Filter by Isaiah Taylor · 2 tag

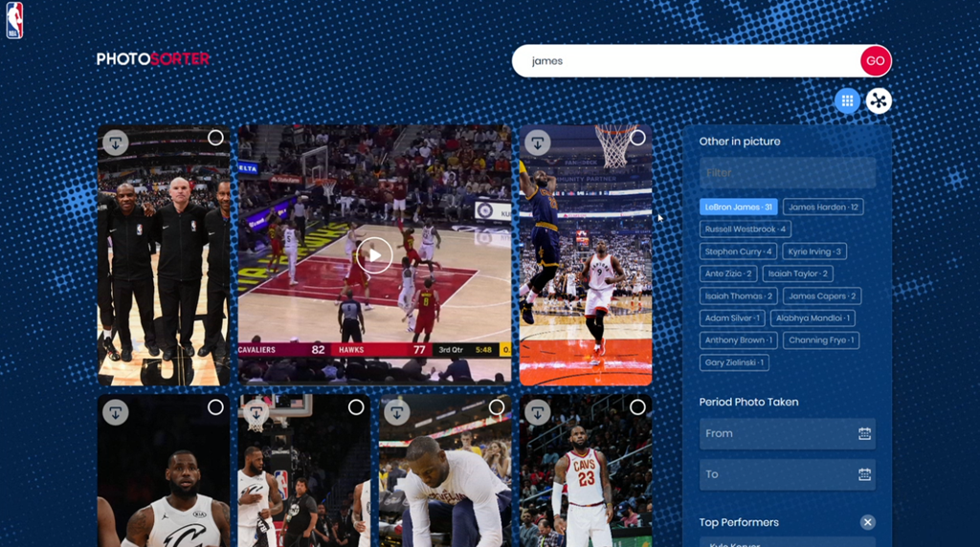tap(797, 273)
